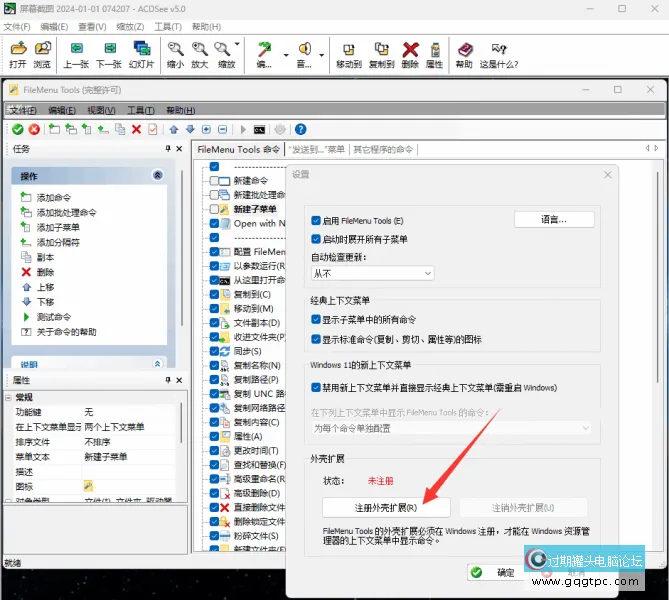This screenshot has width=669, height=600.
Task: Check the 新建命令 checkbox in command list
Action: pyautogui.click(x=215, y=181)
